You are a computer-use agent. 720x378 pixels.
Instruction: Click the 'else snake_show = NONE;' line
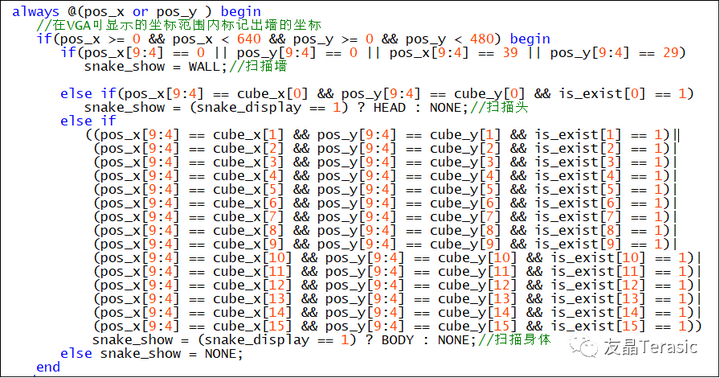[x=152, y=354]
